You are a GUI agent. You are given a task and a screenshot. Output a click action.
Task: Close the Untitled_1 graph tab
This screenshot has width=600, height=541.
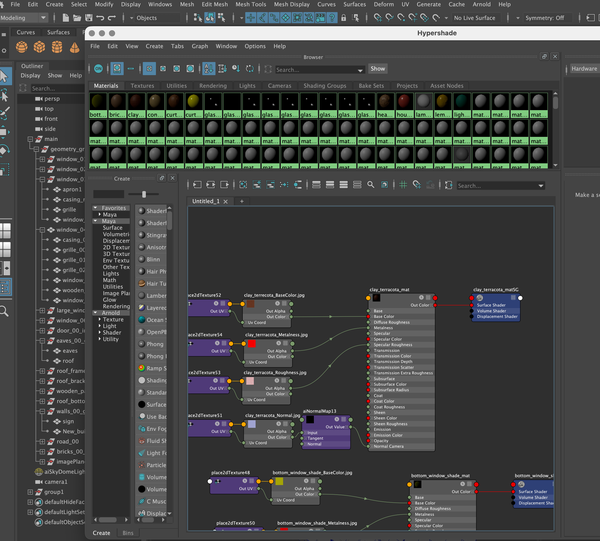coord(226,202)
